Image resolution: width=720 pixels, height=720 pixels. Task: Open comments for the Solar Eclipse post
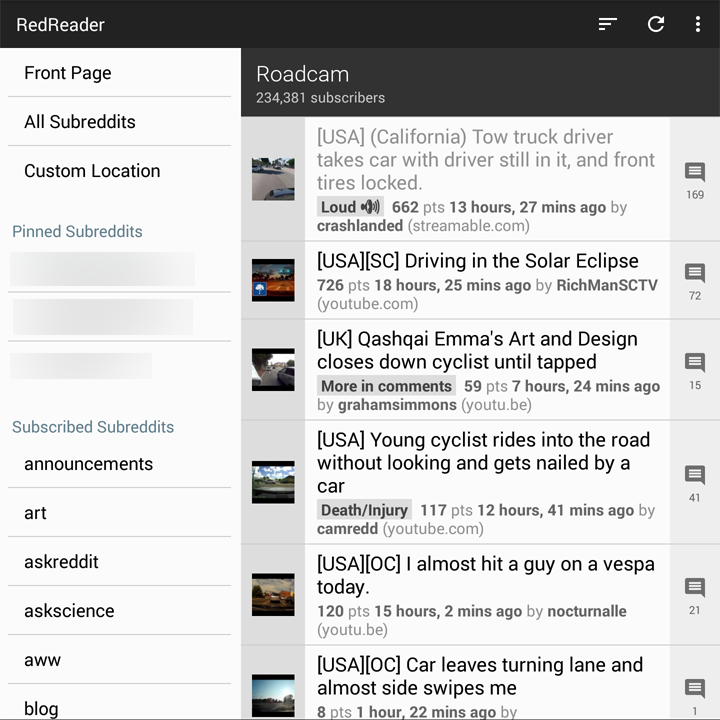click(695, 281)
